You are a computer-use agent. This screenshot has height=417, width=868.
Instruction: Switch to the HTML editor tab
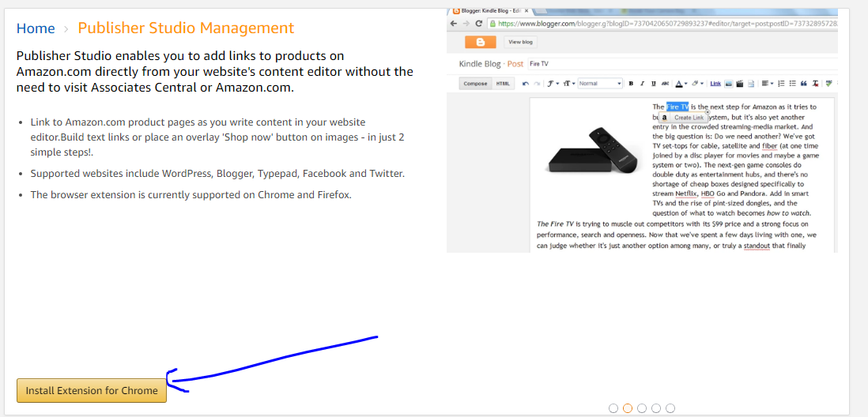pyautogui.click(x=503, y=84)
